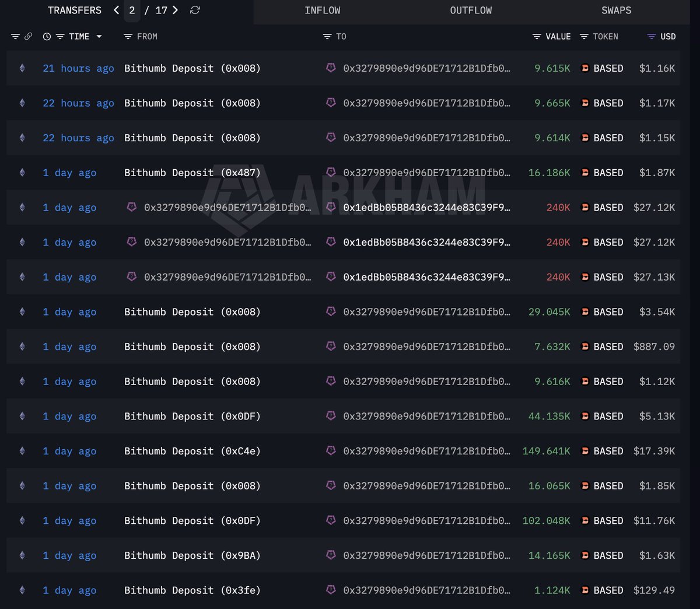This screenshot has height=609, width=700.
Task: Refresh the transfers list
Action: [195, 10]
